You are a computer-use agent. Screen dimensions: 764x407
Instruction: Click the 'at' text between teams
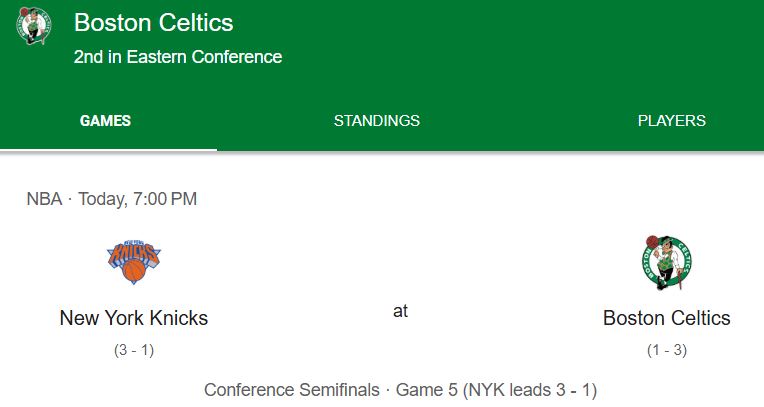(400, 310)
